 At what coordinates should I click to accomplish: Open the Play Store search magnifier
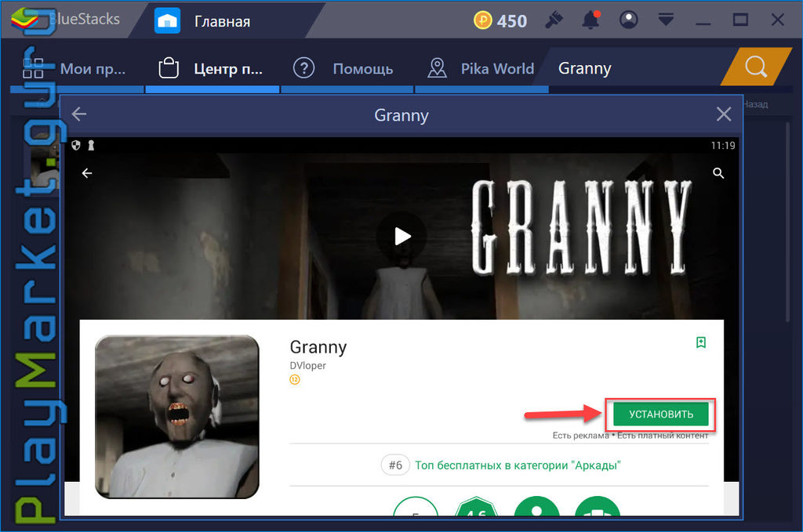pos(718,173)
